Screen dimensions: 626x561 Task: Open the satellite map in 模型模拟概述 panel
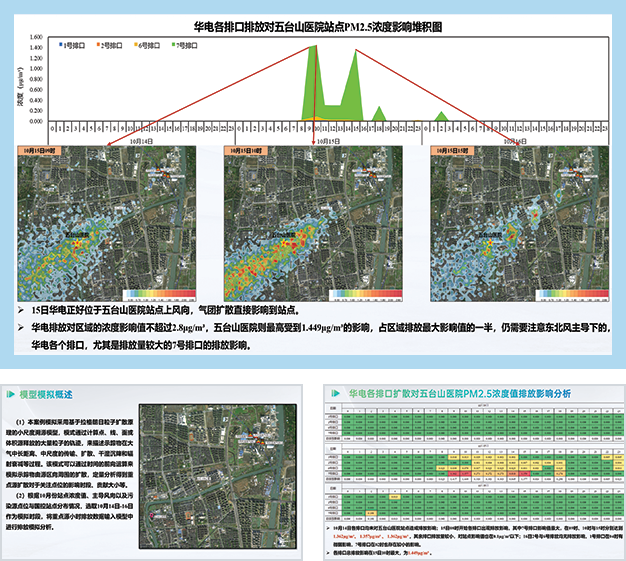(218, 476)
